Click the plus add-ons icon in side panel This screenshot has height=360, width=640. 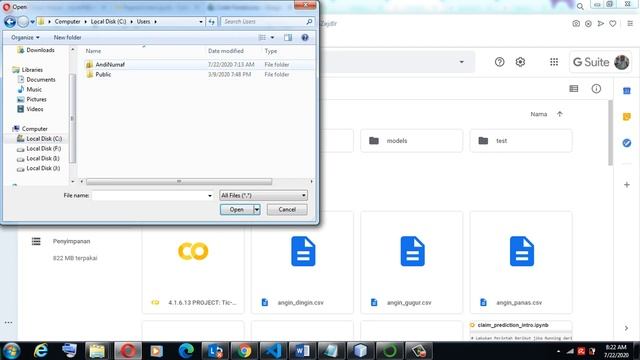pyautogui.click(x=627, y=185)
